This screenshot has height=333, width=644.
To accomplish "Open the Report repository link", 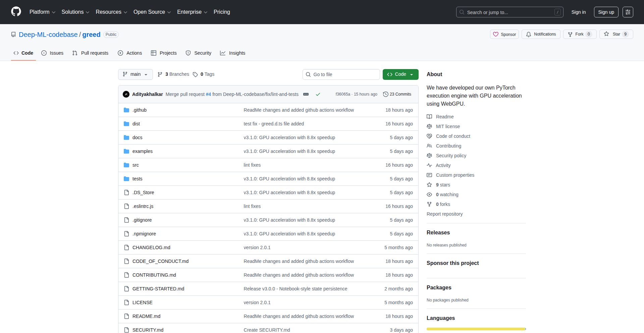I will coord(444,214).
